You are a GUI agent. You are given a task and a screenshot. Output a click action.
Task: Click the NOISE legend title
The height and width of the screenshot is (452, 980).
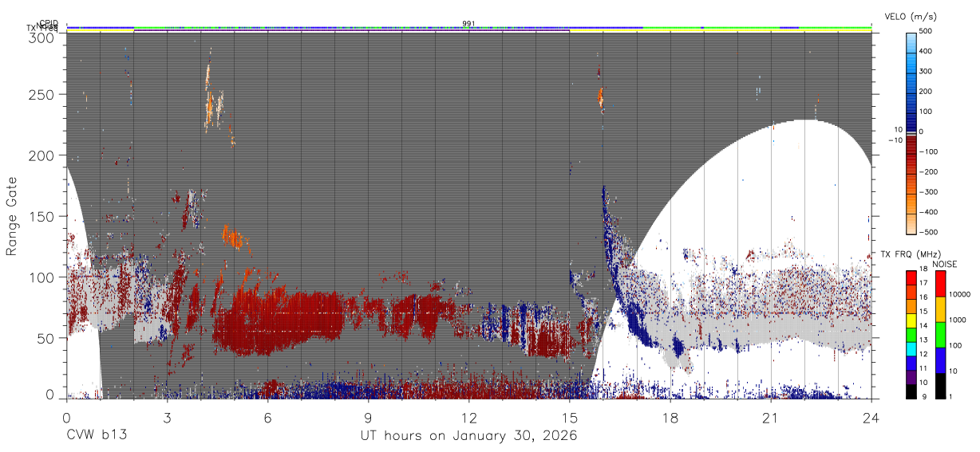pyautogui.click(x=945, y=264)
